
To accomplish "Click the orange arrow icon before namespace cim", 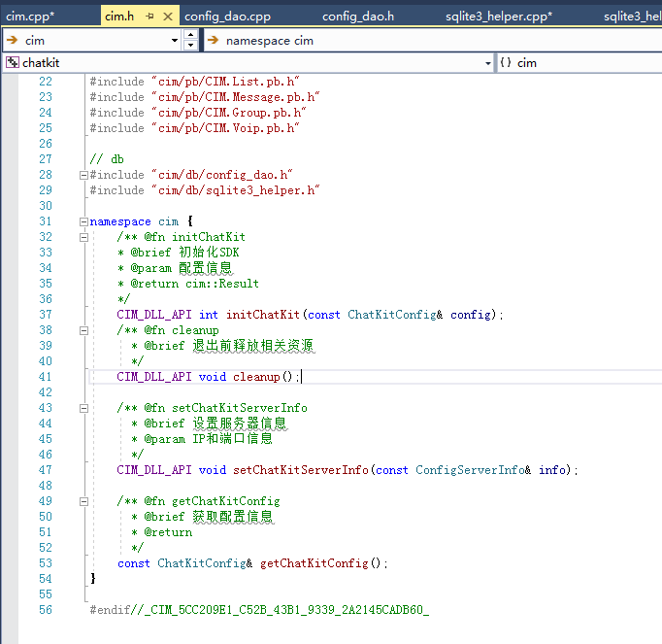I will point(214,40).
